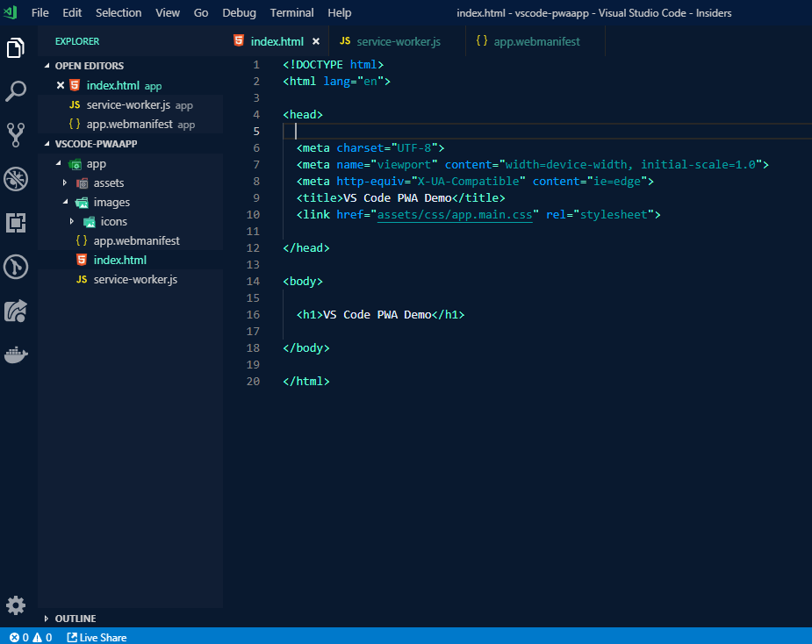812x644 pixels.
Task: Select the icons folder in tree
Action: [x=131, y=222]
